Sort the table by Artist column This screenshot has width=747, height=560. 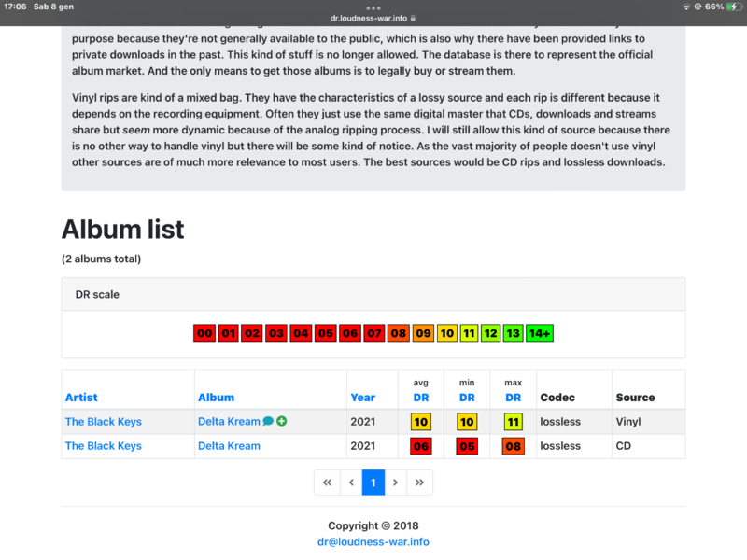point(81,397)
